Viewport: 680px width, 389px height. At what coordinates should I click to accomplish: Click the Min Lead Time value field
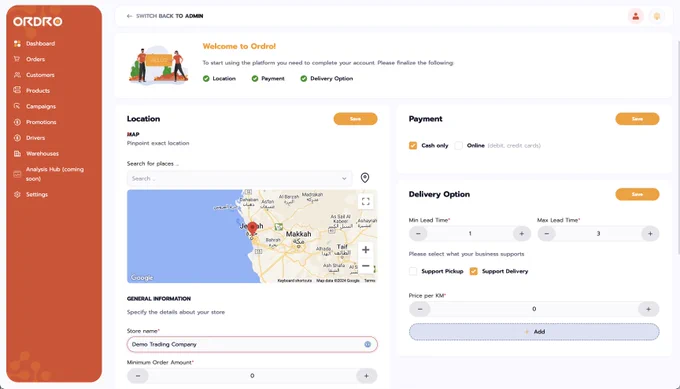tap(470, 234)
